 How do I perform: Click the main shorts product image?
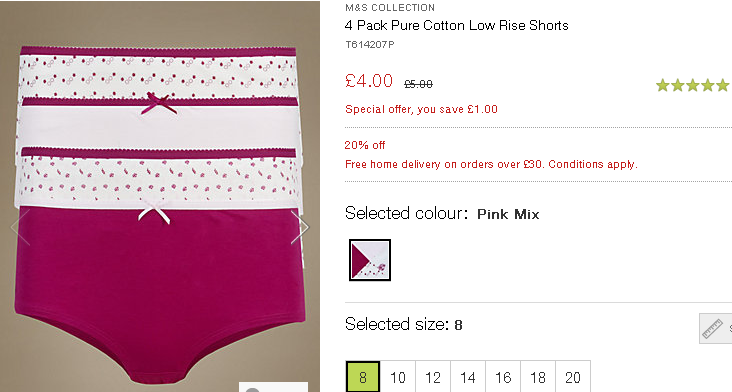160,196
